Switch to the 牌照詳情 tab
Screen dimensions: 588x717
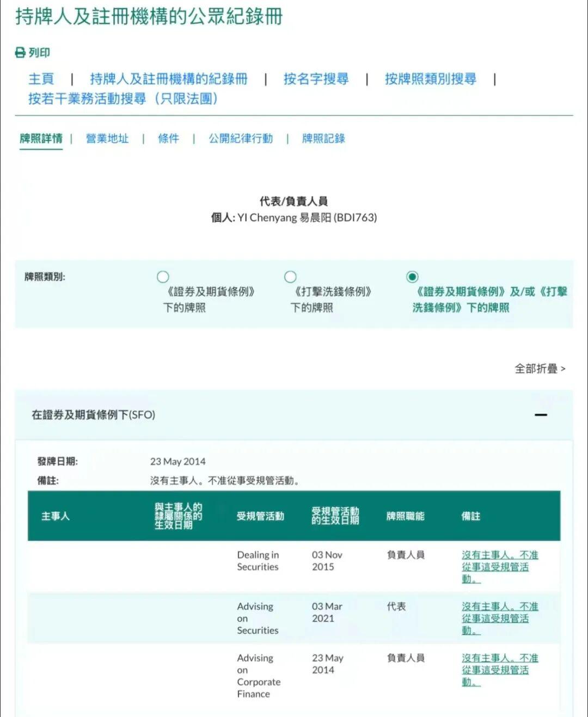click(x=41, y=138)
